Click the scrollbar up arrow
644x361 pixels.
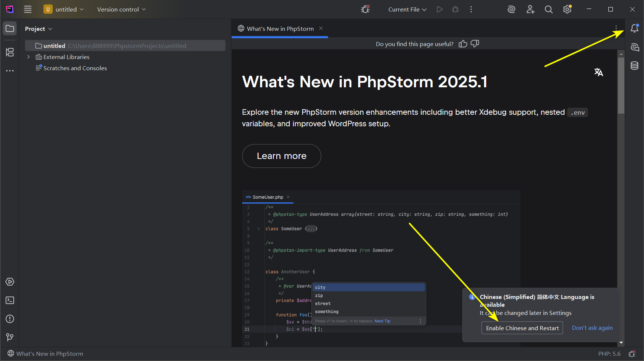point(621,54)
